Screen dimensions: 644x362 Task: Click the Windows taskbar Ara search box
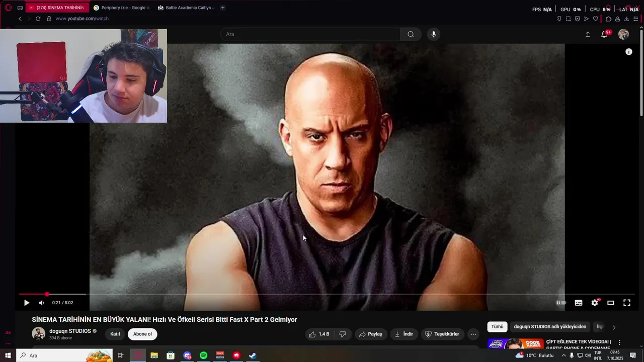64,355
